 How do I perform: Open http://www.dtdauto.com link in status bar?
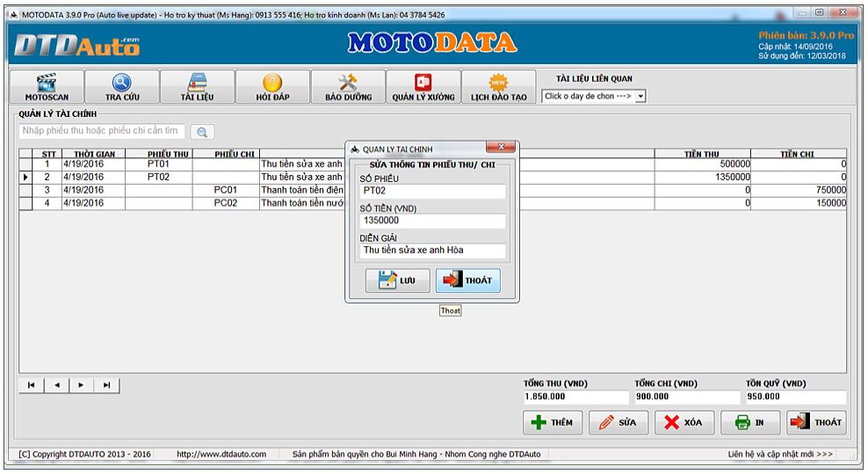tap(221, 454)
